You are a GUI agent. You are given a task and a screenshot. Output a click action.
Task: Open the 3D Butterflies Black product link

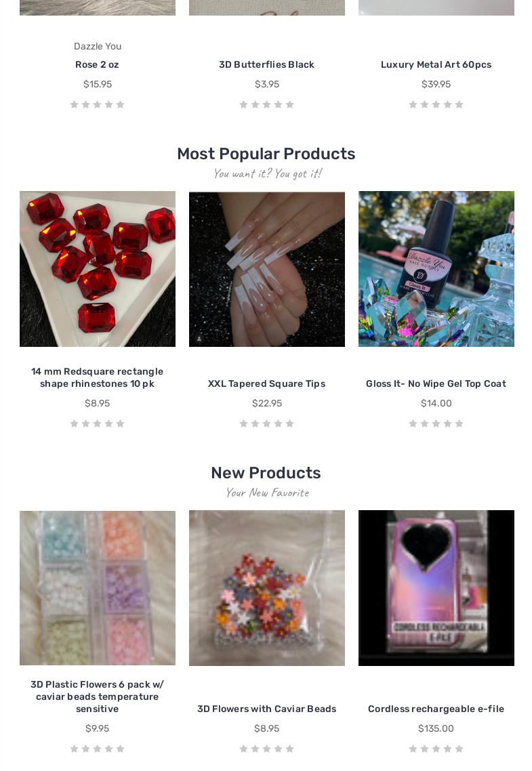[x=266, y=64]
